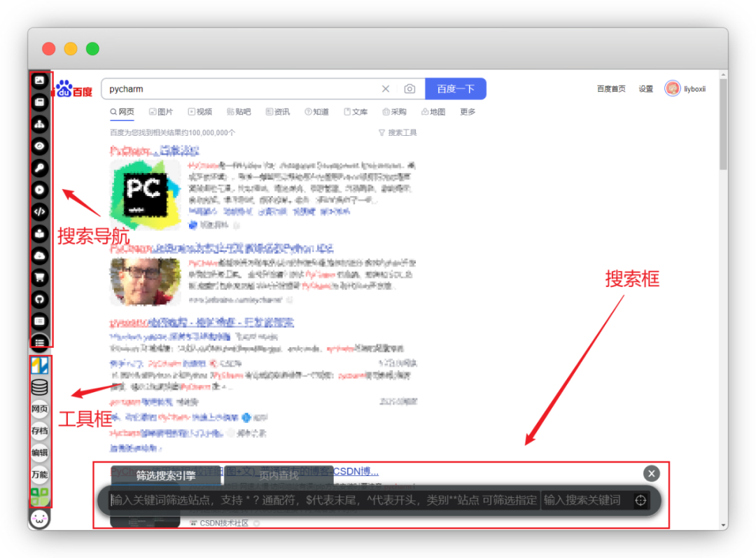Clear the pycharm search text

(x=386, y=89)
